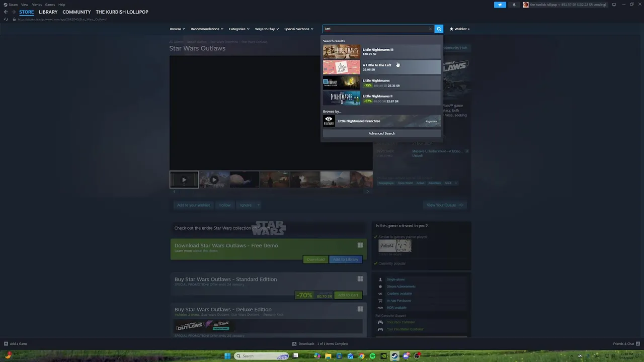Click Add to Library for demo
644x362 pixels.
click(345, 259)
